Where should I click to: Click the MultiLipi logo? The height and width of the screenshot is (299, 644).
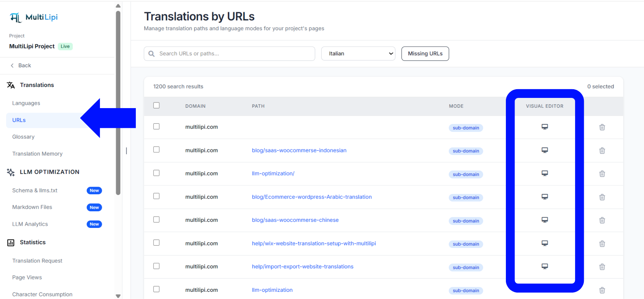[34, 17]
